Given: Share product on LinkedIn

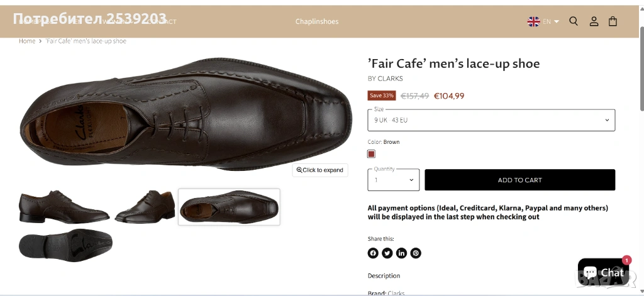Looking at the screenshot, I should pos(401,253).
